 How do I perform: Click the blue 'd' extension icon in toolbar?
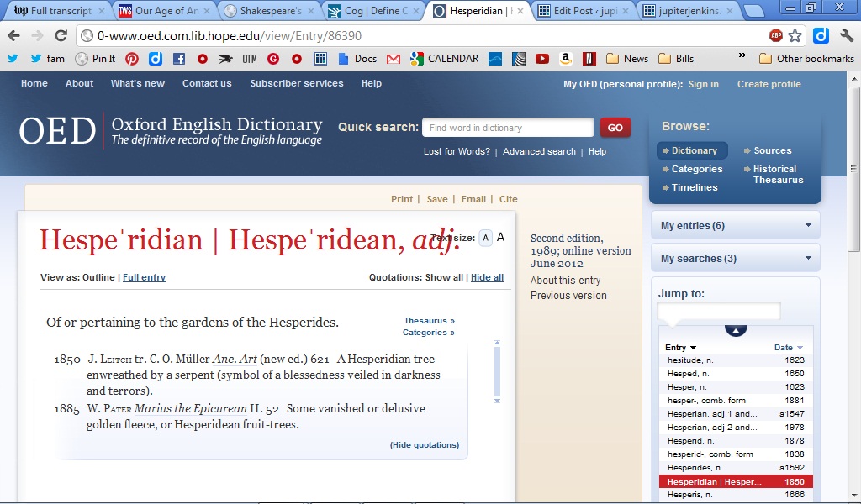[821, 36]
